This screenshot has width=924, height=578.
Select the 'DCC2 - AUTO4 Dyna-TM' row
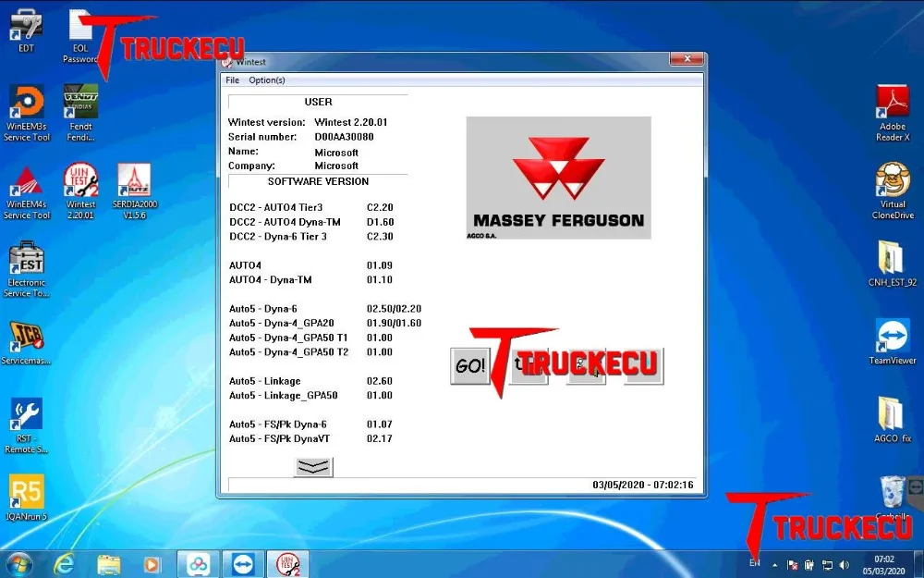point(311,222)
